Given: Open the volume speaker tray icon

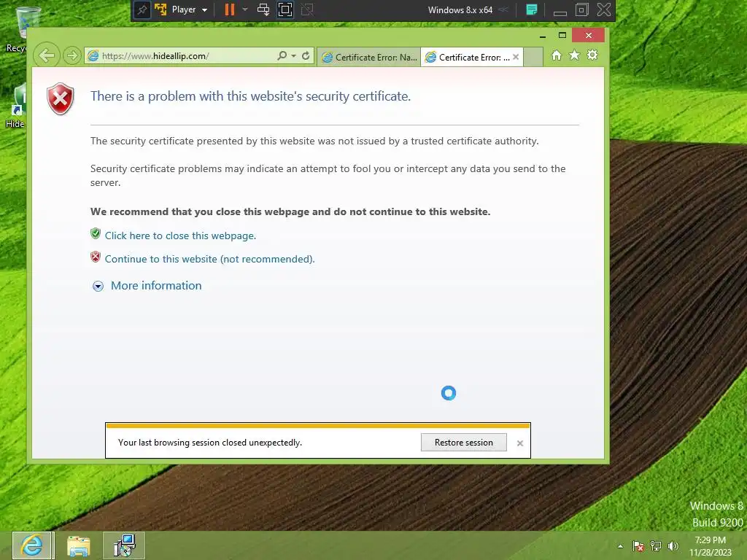Looking at the screenshot, I should pos(673,546).
